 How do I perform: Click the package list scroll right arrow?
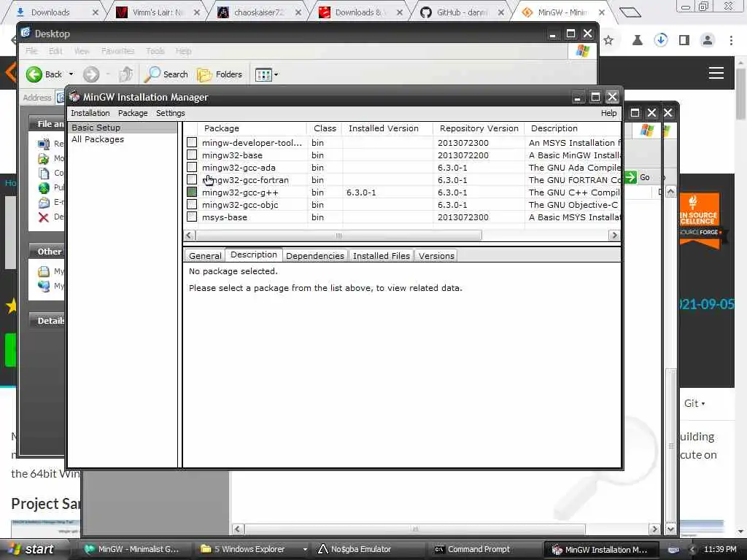(x=614, y=236)
